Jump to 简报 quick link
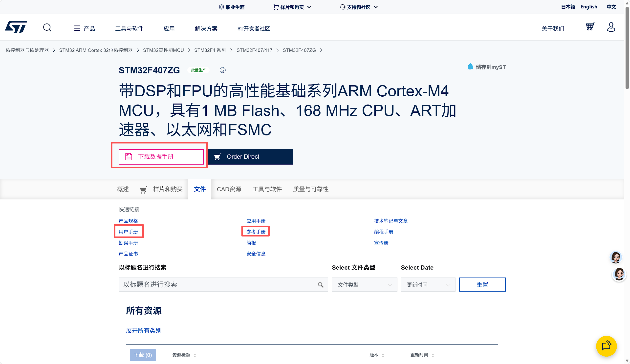This screenshot has width=630, height=364. pos(251,243)
